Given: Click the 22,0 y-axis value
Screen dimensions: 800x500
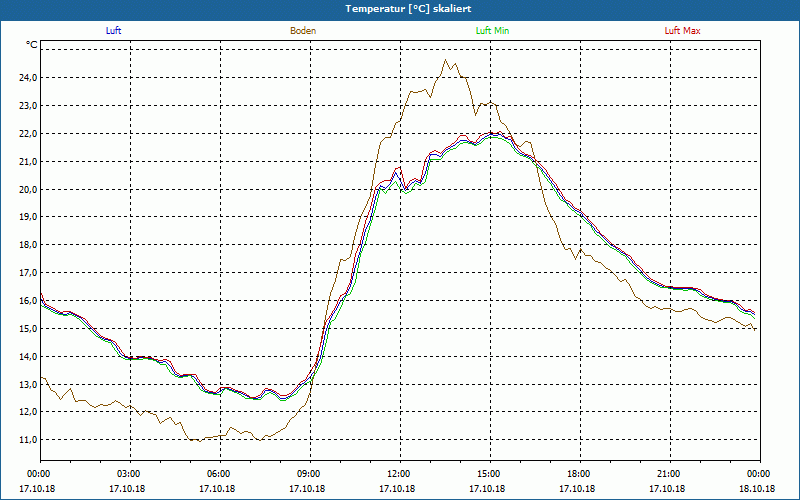Looking at the screenshot, I should coord(28,134).
